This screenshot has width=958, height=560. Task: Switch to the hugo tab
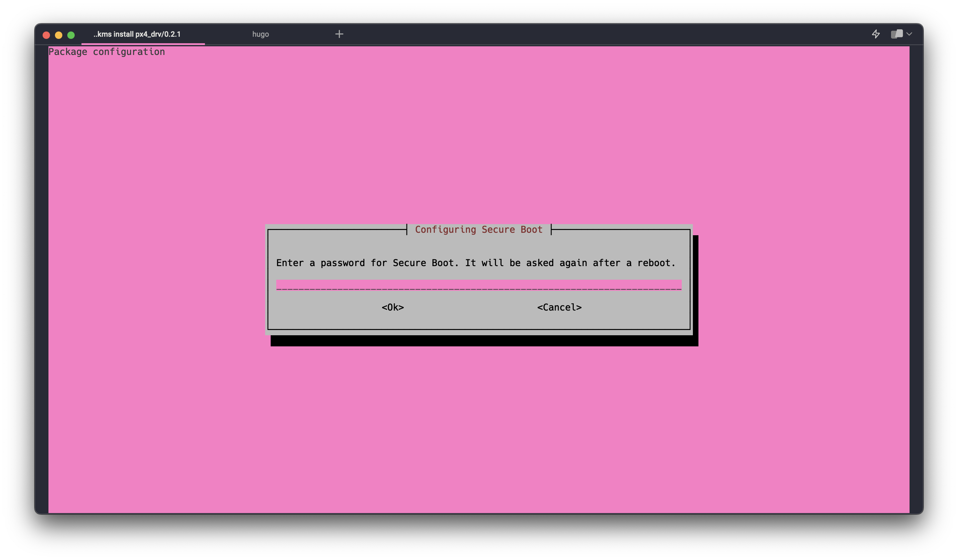260,34
